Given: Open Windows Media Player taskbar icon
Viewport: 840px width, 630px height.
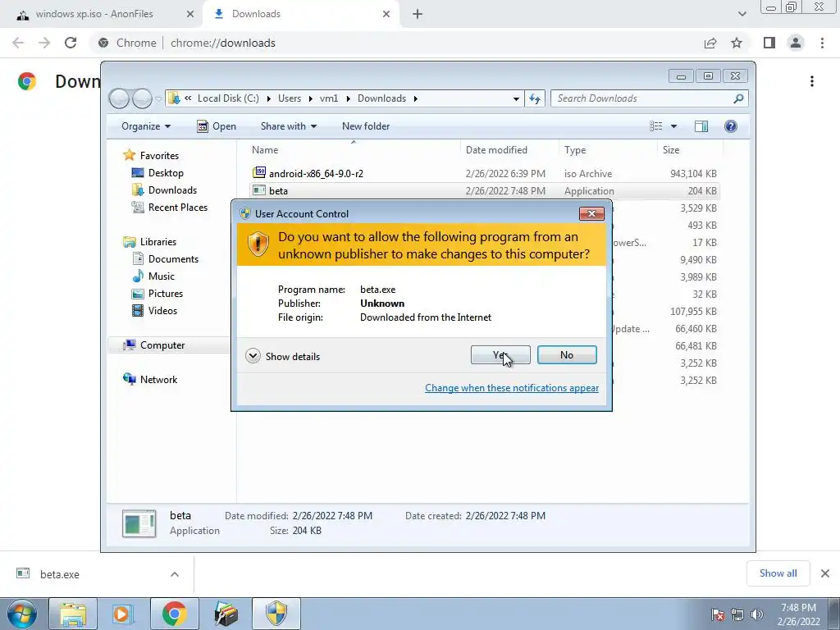Looking at the screenshot, I should (x=123, y=614).
